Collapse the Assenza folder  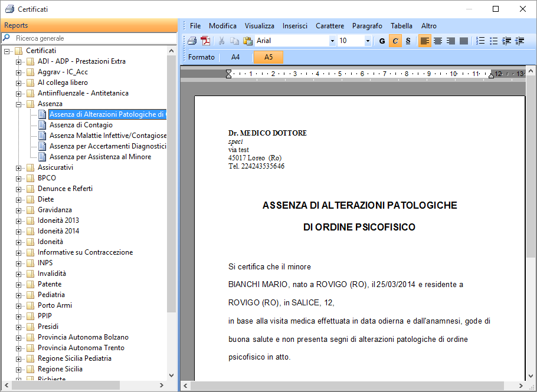[18, 104]
